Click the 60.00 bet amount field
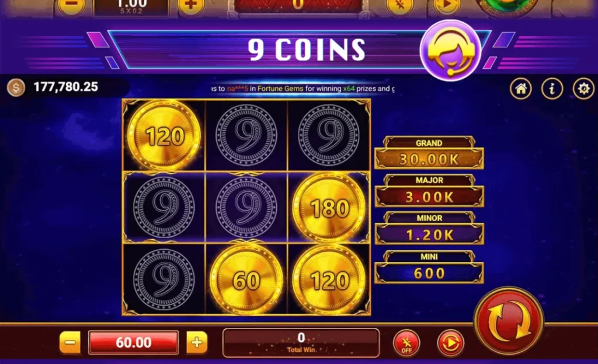The height and width of the screenshot is (364, 598). click(x=134, y=342)
